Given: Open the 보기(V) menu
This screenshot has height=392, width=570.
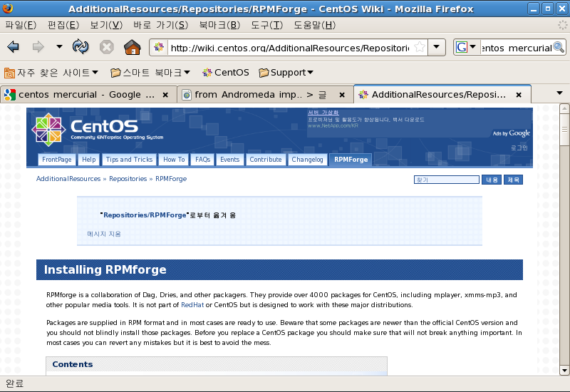Looking at the screenshot, I should tap(106, 25).
